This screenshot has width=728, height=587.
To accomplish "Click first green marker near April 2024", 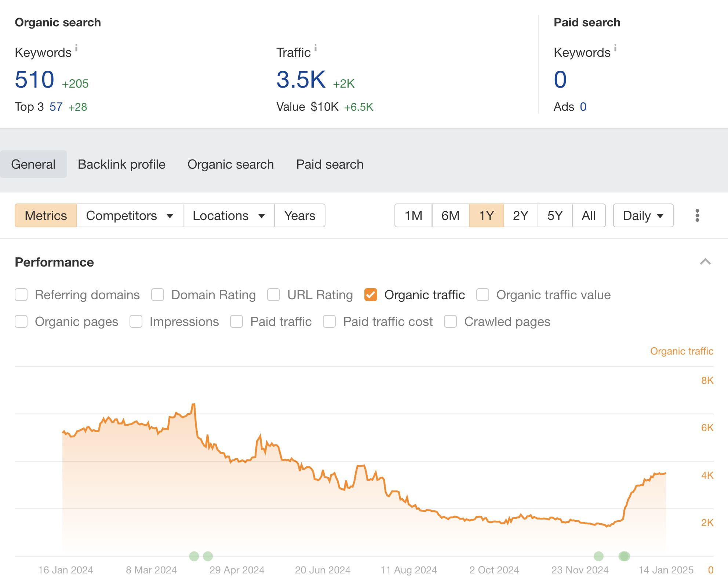I will (x=194, y=556).
